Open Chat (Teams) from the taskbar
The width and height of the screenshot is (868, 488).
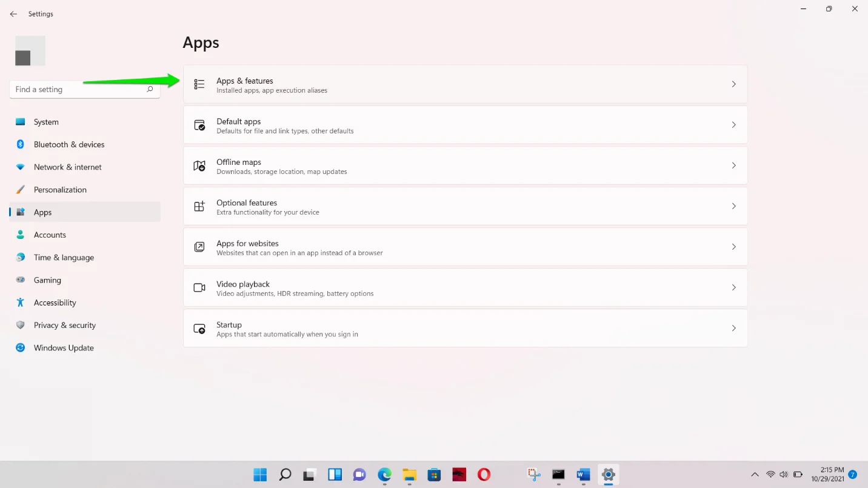tap(359, 474)
